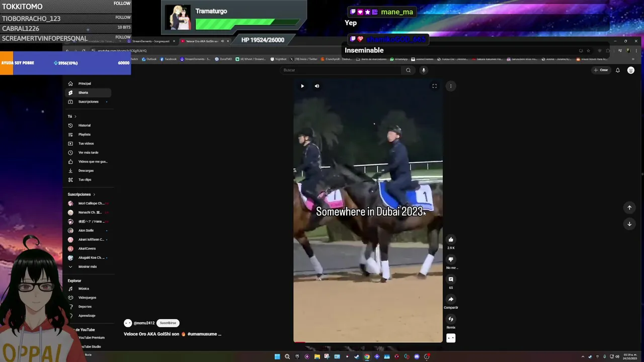Image resolution: width=644 pixels, height=362 pixels.
Task: Open the comments on the Short
Action: pyautogui.click(x=451, y=280)
